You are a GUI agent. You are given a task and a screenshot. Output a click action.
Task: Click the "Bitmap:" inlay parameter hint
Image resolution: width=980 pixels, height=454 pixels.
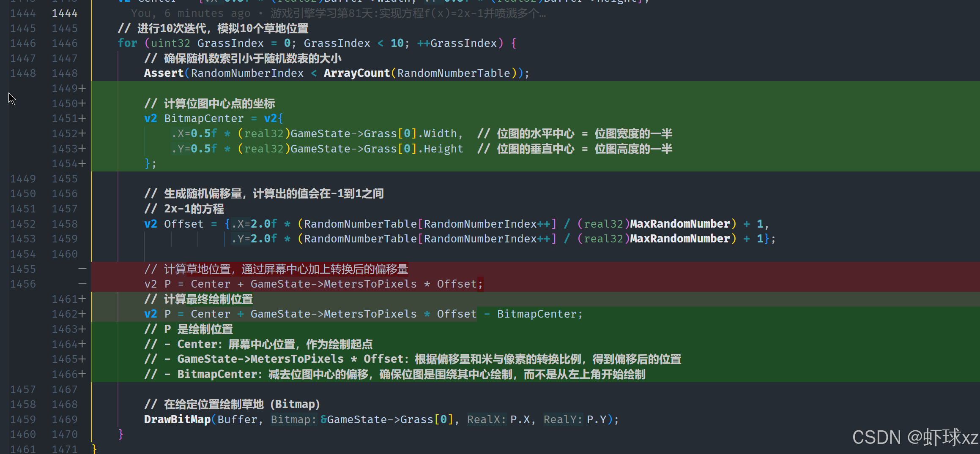(x=293, y=419)
